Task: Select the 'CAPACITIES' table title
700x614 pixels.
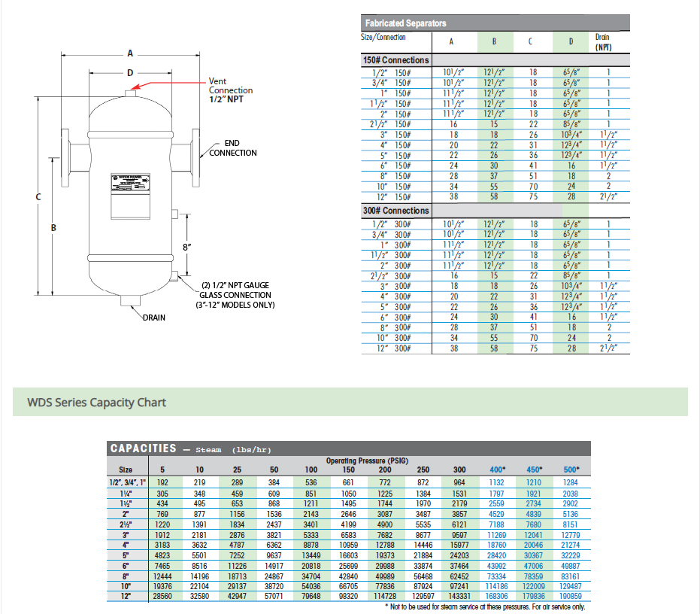Action: point(144,448)
